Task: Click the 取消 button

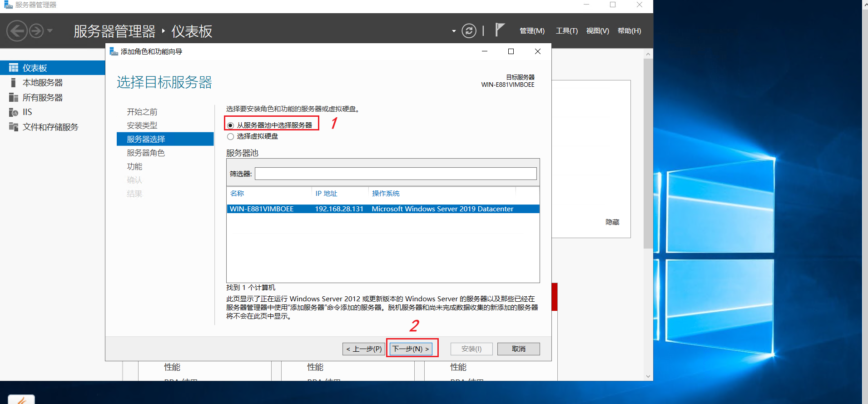Action: 519,349
